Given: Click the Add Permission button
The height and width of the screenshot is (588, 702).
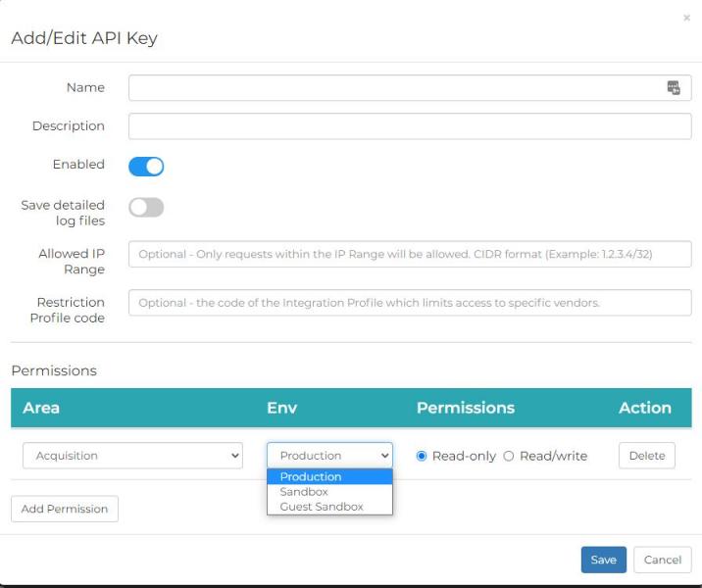Looking at the screenshot, I should pos(65,510).
